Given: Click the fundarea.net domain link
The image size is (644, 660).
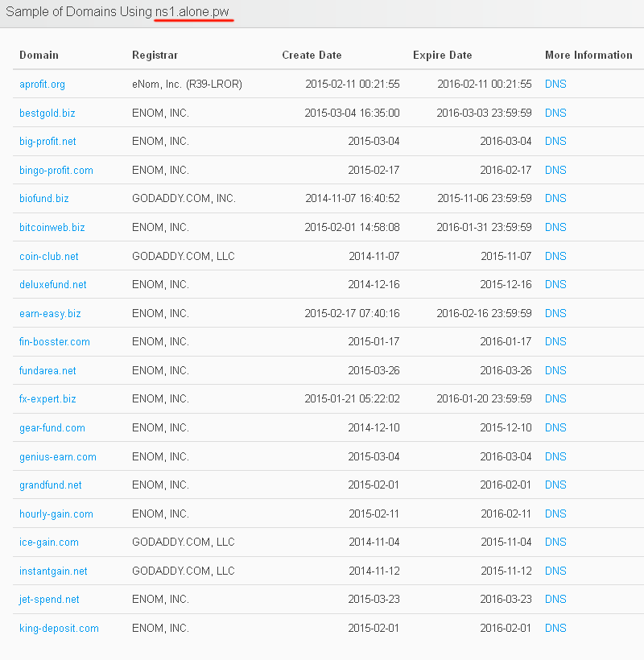Looking at the screenshot, I should (47, 370).
